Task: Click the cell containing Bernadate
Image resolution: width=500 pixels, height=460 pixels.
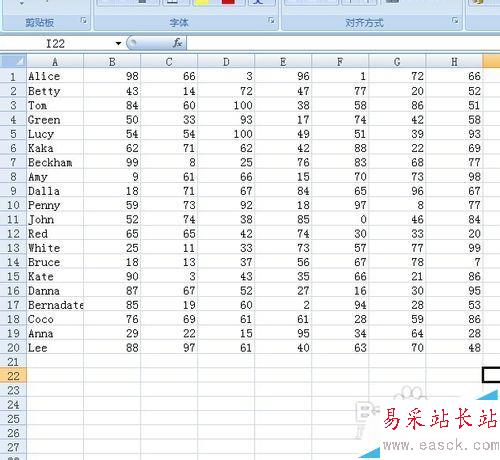Action: [55, 305]
